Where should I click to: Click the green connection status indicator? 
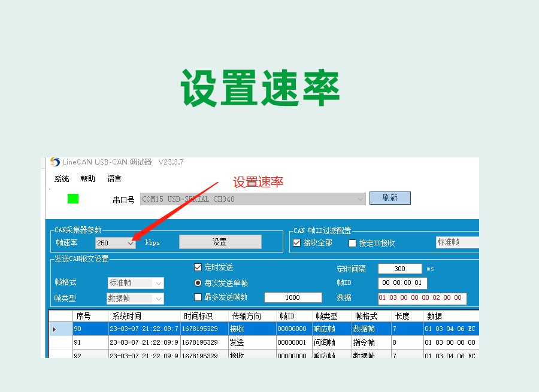tap(73, 199)
